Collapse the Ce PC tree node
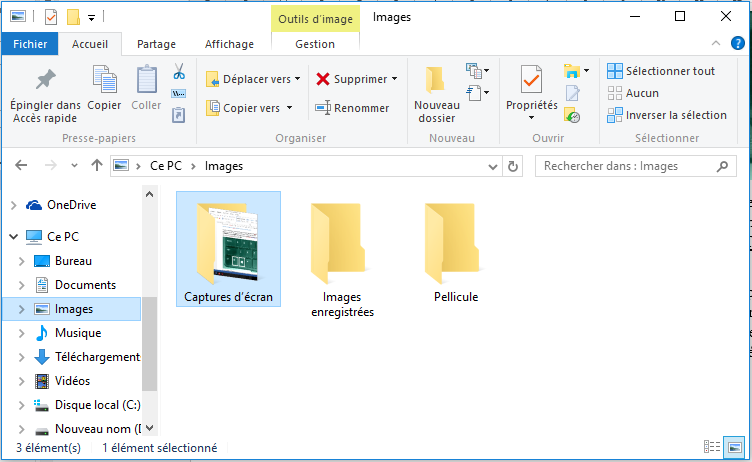The image size is (752, 462). (x=14, y=237)
